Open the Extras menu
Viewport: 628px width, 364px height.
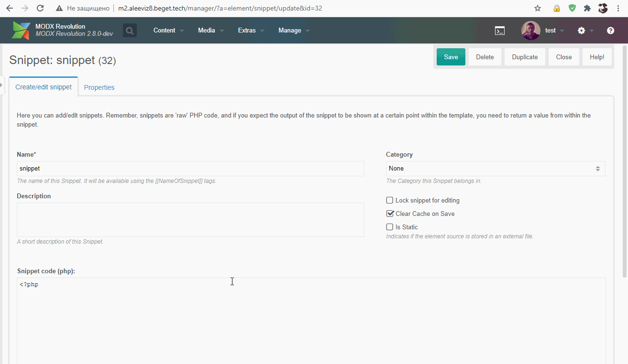point(251,31)
